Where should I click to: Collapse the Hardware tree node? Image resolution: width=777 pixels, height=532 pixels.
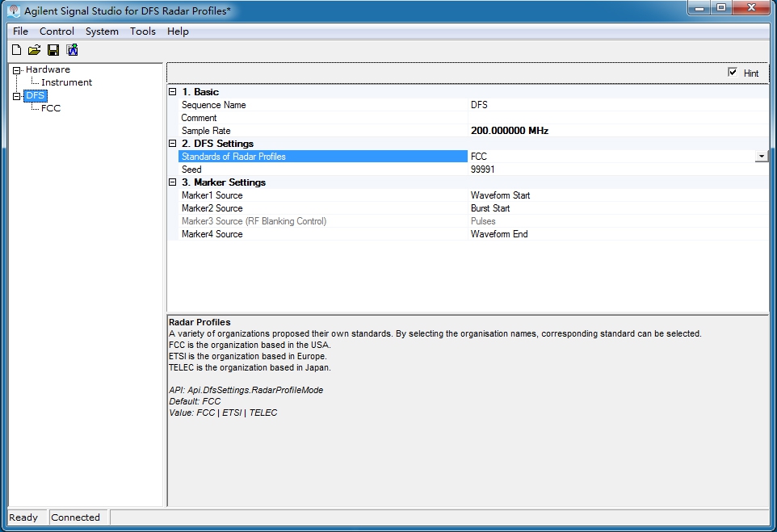click(16, 70)
